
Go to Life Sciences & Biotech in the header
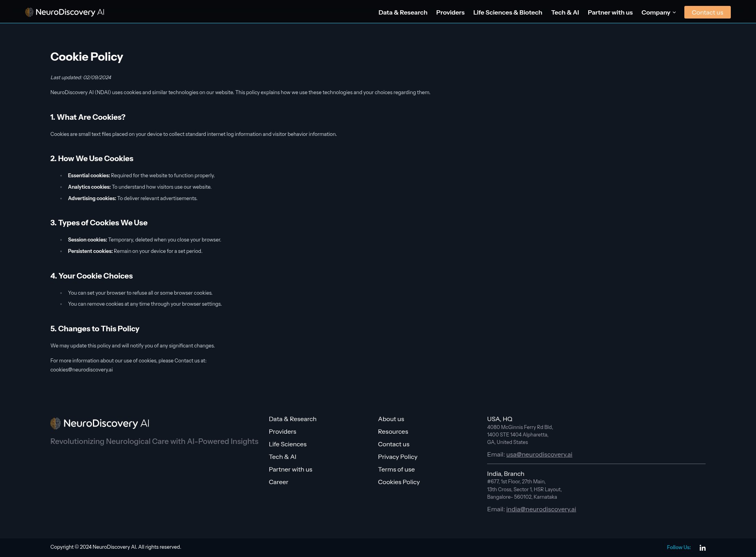pos(508,13)
